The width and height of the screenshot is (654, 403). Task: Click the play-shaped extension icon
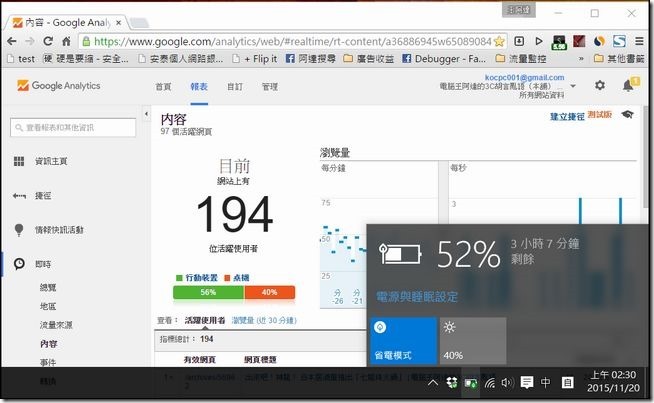click(x=539, y=41)
